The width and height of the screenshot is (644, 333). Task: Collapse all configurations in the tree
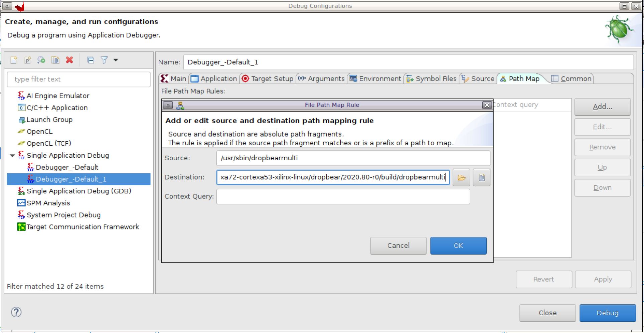coord(91,60)
